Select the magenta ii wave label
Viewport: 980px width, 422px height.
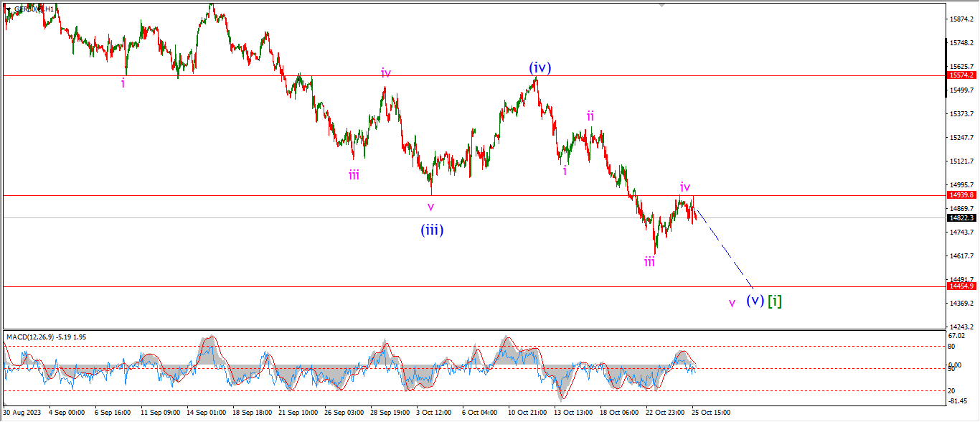tap(590, 116)
